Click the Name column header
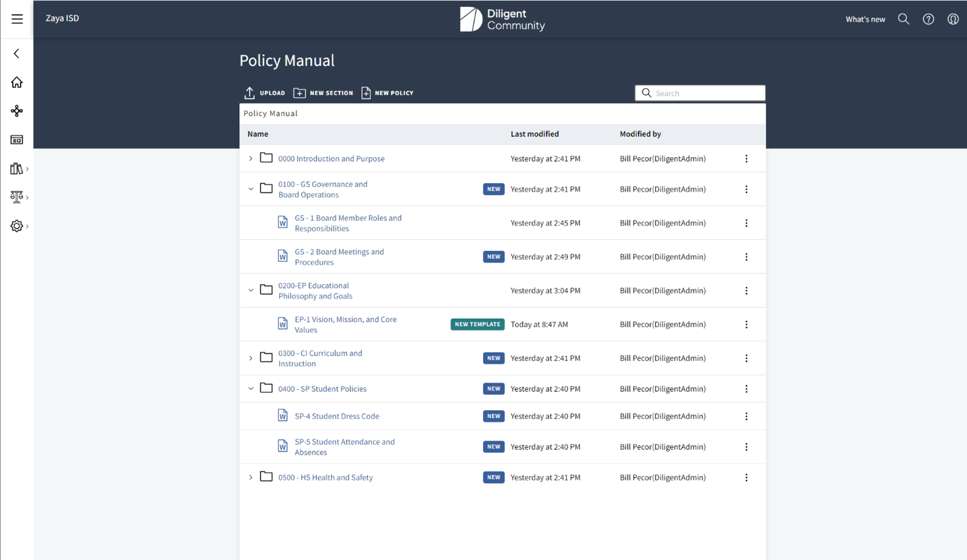 click(x=257, y=134)
